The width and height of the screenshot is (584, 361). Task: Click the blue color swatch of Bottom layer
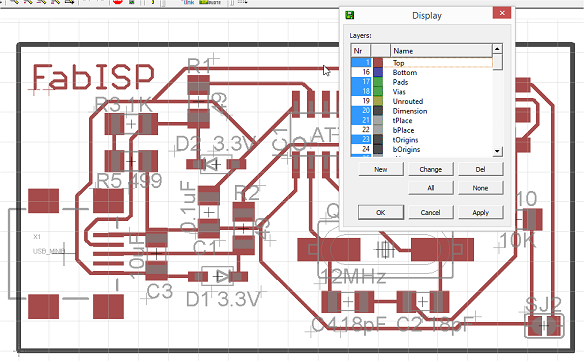(378, 72)
